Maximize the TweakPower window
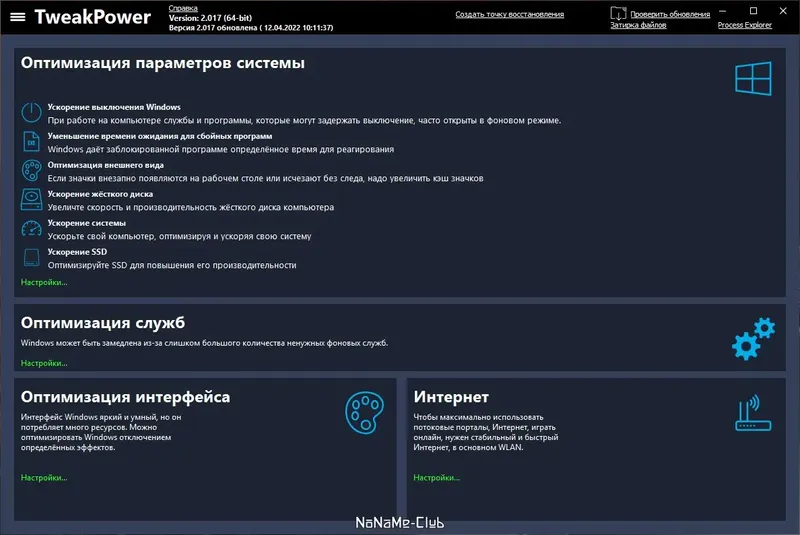Image resolution: width=800 pixels, height=535 pixels. tap(753, 11)
